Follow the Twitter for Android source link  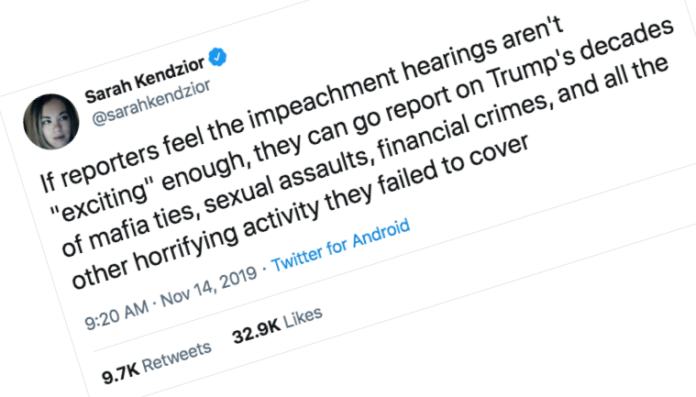click(340, 245)
